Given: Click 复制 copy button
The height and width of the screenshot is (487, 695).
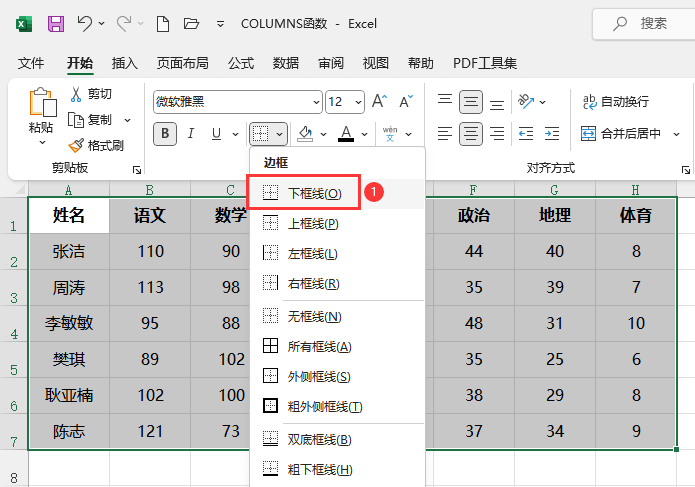Looking at the screenshot, I should (x=90, y=120).
